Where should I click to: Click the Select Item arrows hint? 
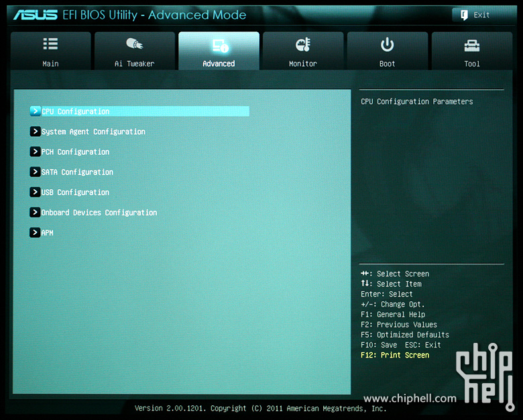392,284
